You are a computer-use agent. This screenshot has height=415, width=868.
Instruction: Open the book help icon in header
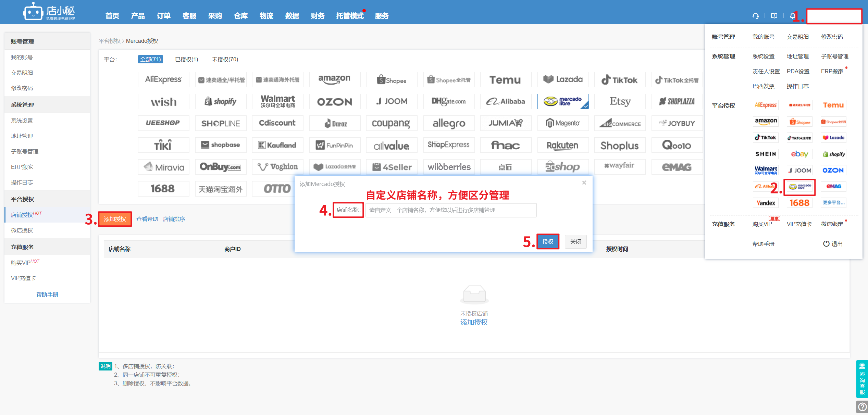pos(774,16)
